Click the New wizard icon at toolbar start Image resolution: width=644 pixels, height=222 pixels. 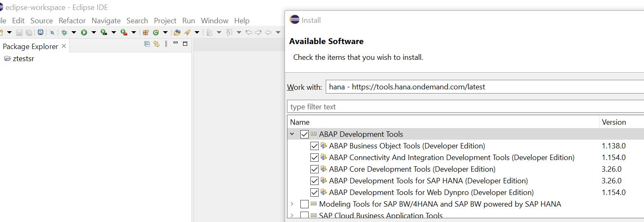coord(2,32)
